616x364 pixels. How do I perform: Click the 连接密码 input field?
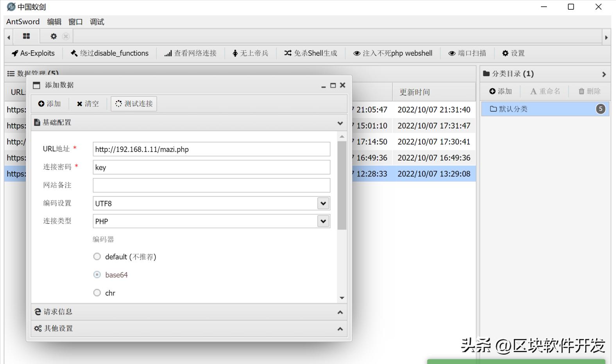[x=211, y=167]
